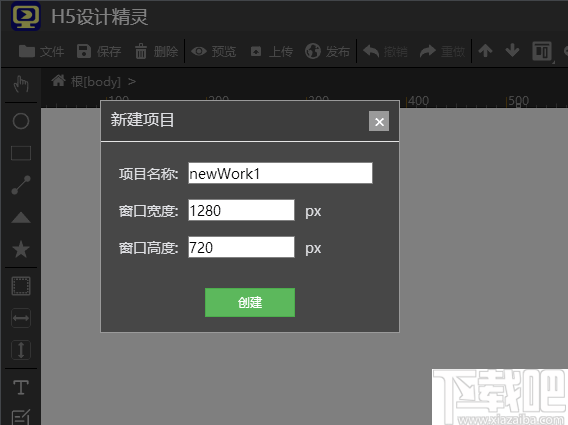This screenshot has width=568, height=425.
Task: Select the horizontal layout arrow tool
Action: point(21,318)
